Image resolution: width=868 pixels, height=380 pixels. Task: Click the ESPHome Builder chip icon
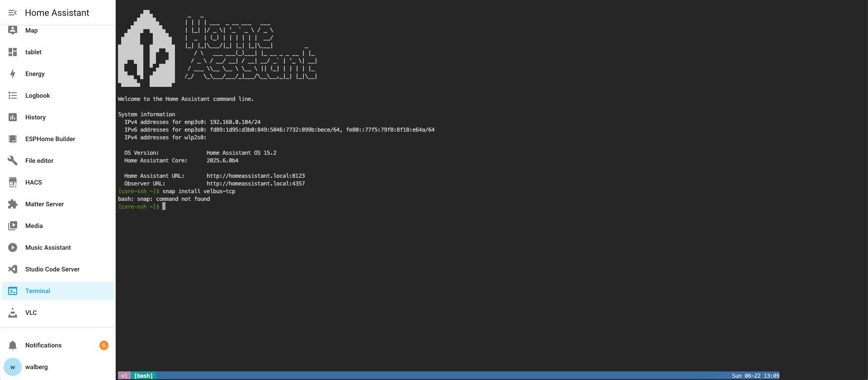click(x=13, y=139)
